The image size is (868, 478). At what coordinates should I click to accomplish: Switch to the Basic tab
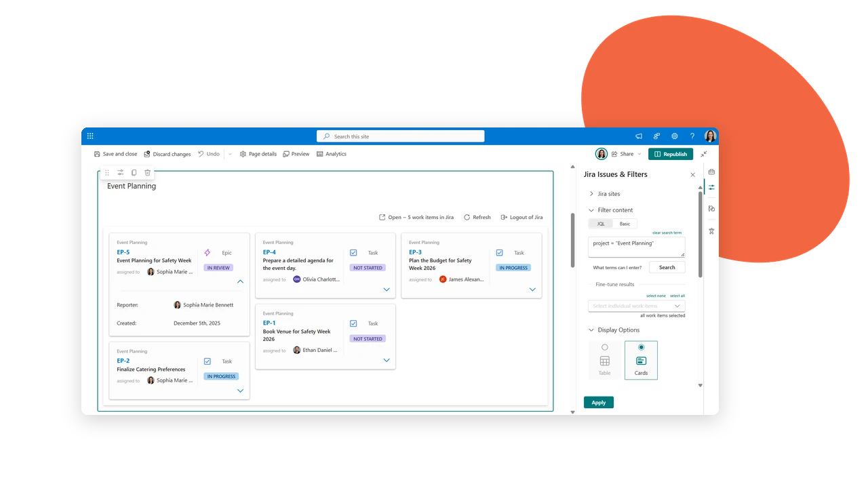tap(625, 224)
